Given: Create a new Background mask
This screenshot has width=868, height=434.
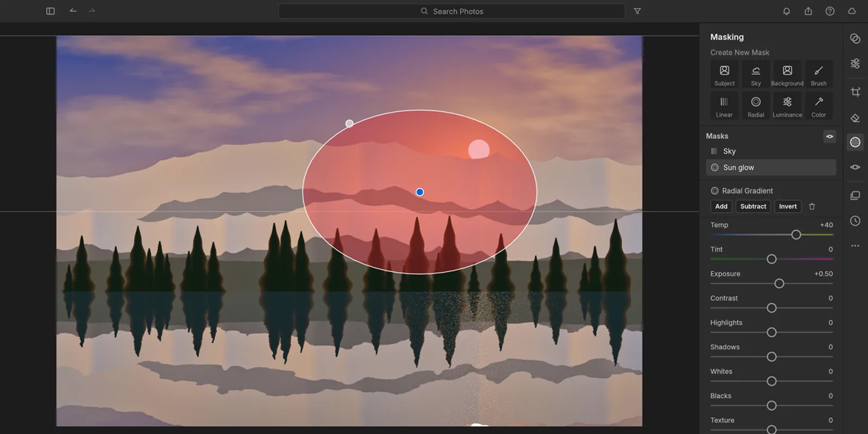Looking at the screenshot, I should [x=787, y=75].
